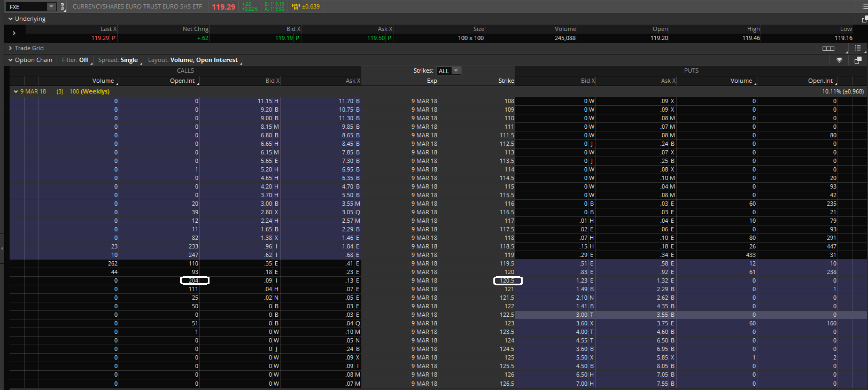Expand the Trade Grid section
868x390 pixels.
tap(11, 48)
